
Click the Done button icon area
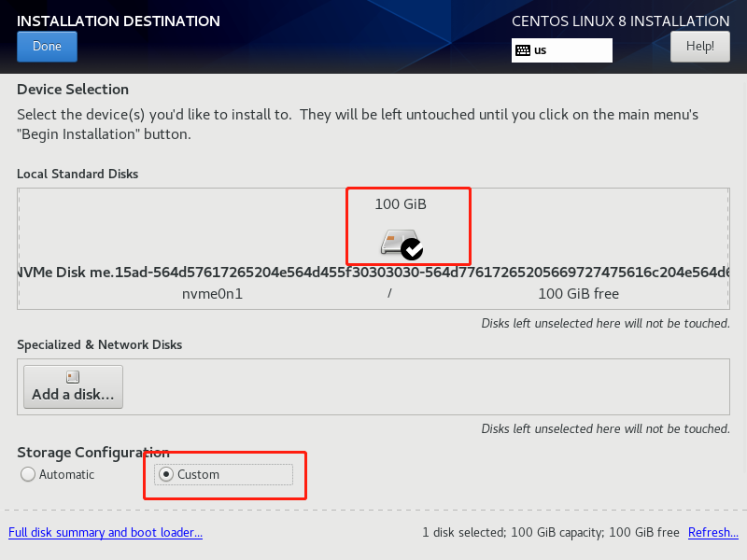coord(47,46)
